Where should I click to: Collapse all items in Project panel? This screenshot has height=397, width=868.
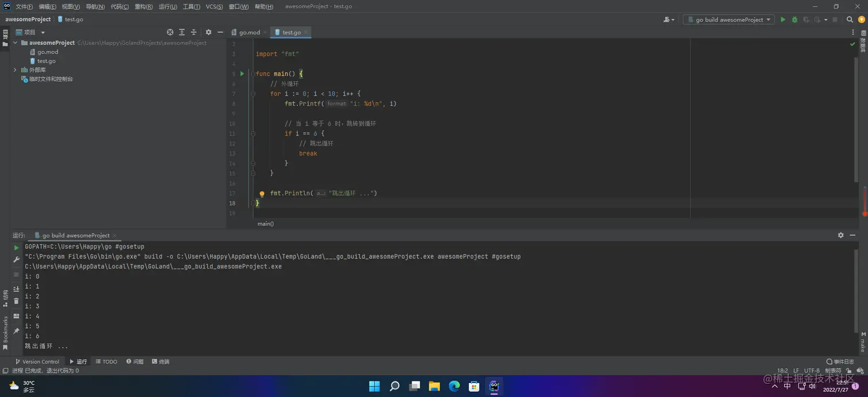193,32
